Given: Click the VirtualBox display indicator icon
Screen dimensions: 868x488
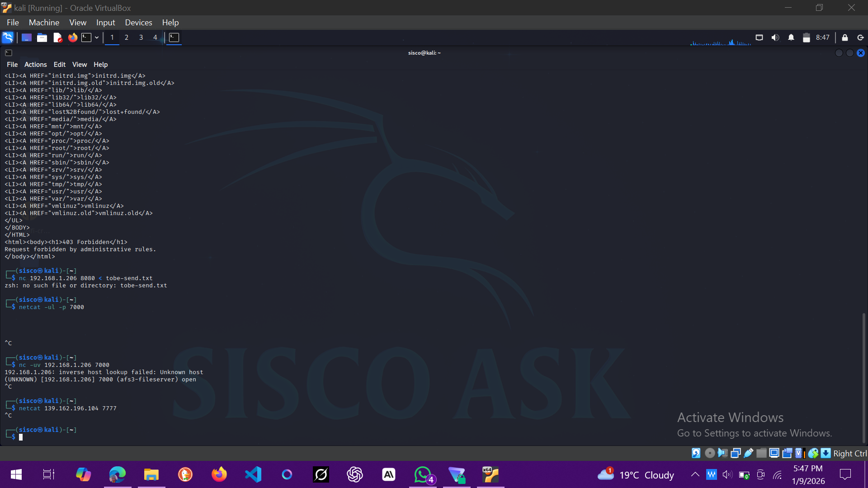Looking at the screenshot, I should (774, 453).
